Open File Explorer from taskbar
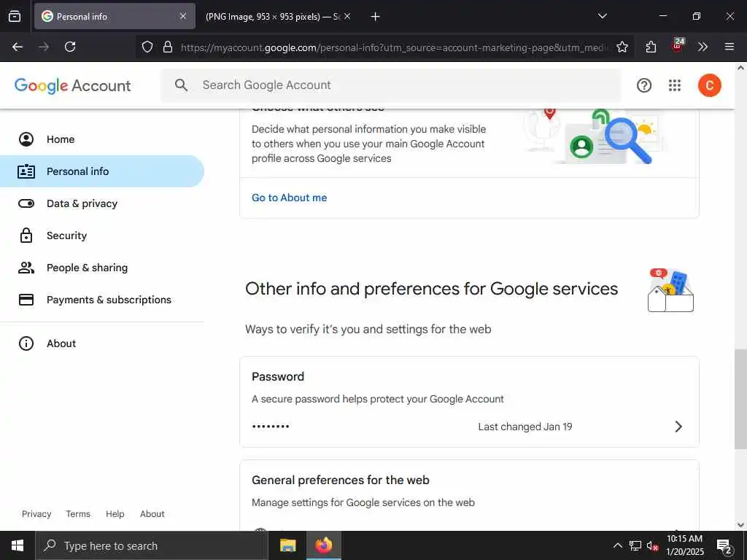This screenshot has width=747, height=560. [287, 545]
